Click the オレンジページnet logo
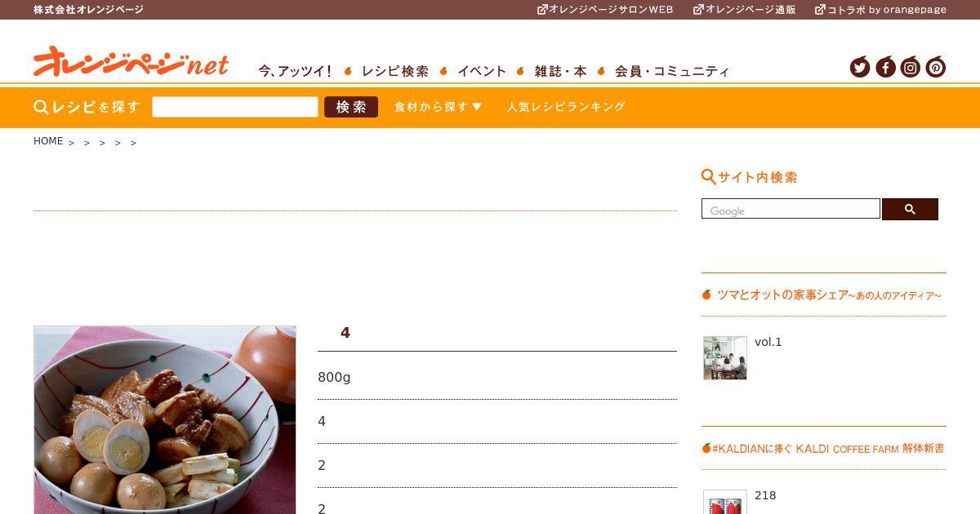 coord(131,62)
